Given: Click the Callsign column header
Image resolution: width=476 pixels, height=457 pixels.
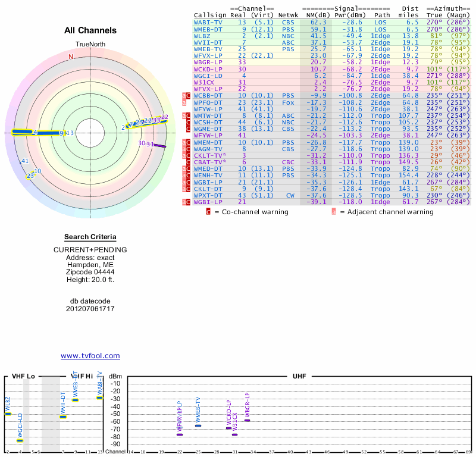Looking at the screenshot, I should click(210, 15).
